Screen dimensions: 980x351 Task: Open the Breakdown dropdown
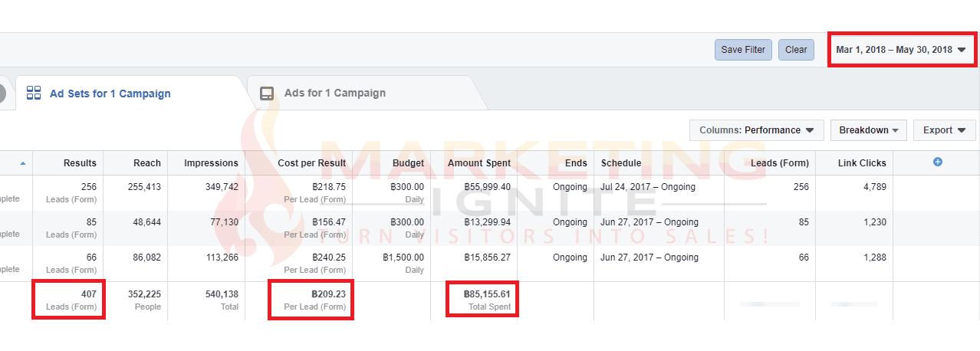point(868,130)
